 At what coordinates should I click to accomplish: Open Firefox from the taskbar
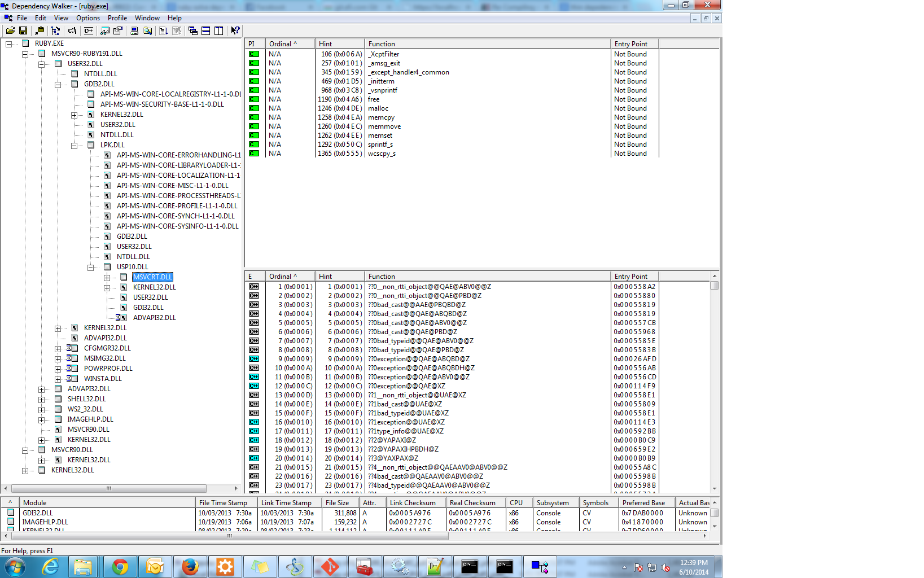pos(190,566)
